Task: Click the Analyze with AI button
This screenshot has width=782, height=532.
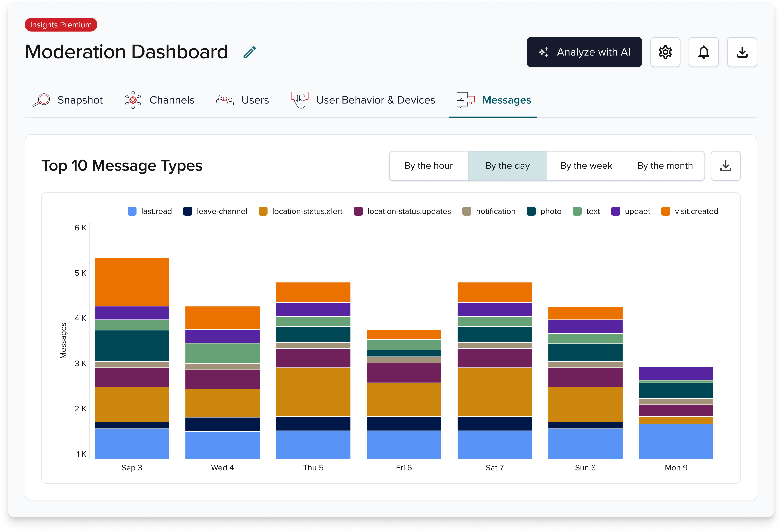Action: (x=584, y=52)
